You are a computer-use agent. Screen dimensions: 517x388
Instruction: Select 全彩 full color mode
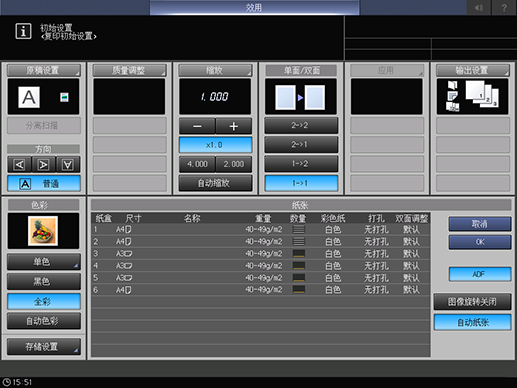click(x=44, y=302)
